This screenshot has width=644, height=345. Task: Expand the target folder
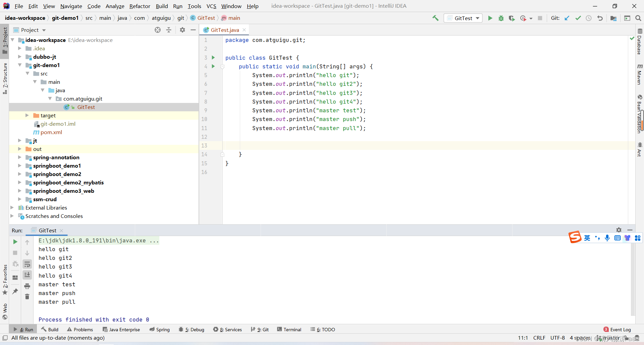[x=27, y=115]
